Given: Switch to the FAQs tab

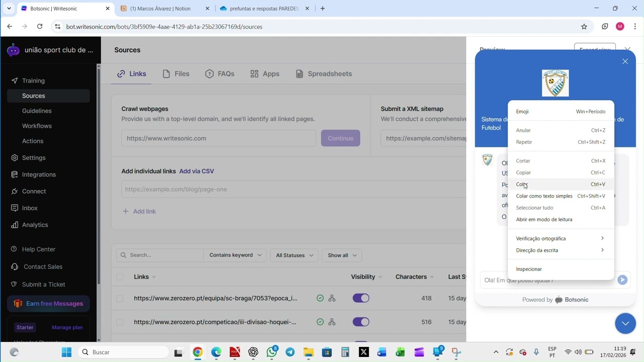Looking at the screenshot, I should (220, 74).
